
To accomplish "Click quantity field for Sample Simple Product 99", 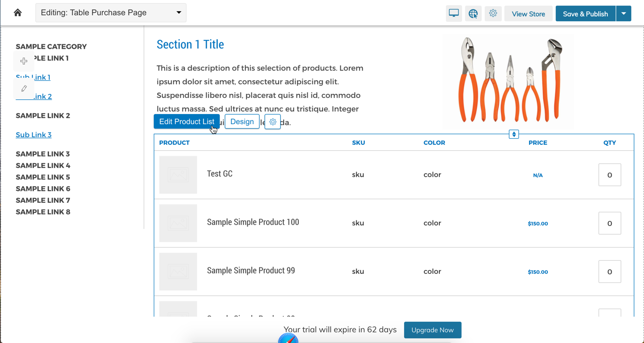I will coord(610,272).
